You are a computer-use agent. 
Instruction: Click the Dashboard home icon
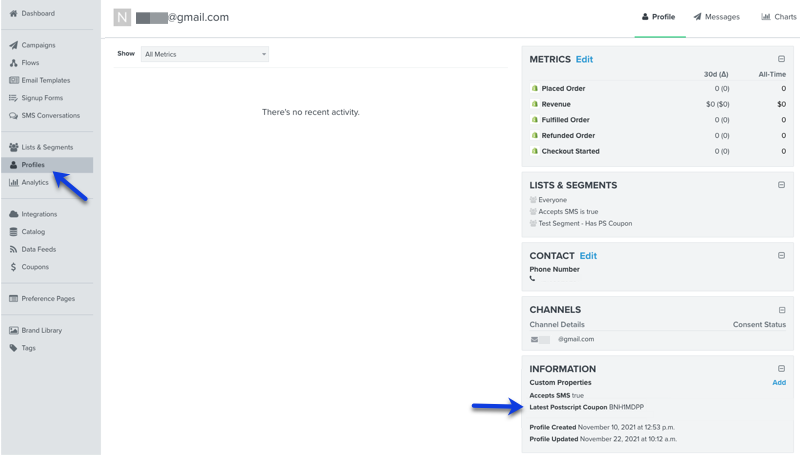coord(13,13)
